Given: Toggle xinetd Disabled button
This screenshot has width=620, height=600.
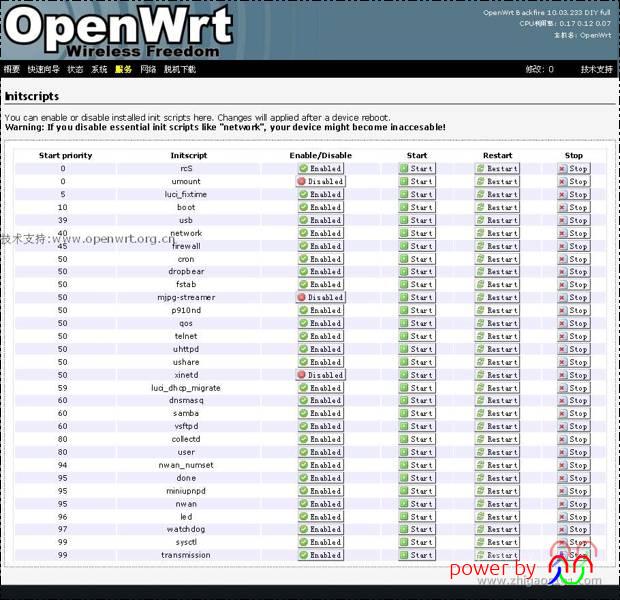Looking at the screenshot, I should click(321, 375).
